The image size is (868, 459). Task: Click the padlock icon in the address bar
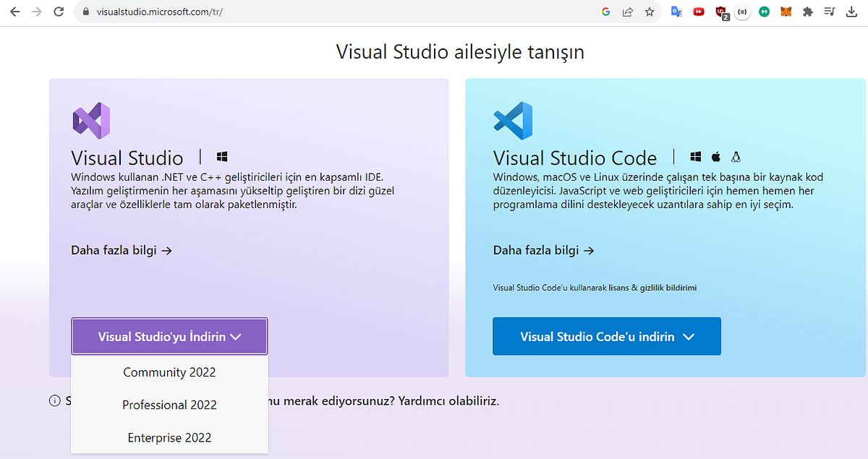(85, 12)
